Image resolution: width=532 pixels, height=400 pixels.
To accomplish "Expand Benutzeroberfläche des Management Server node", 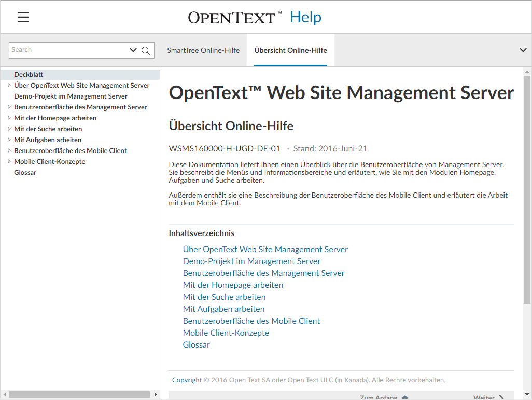I will coord(9,107).
